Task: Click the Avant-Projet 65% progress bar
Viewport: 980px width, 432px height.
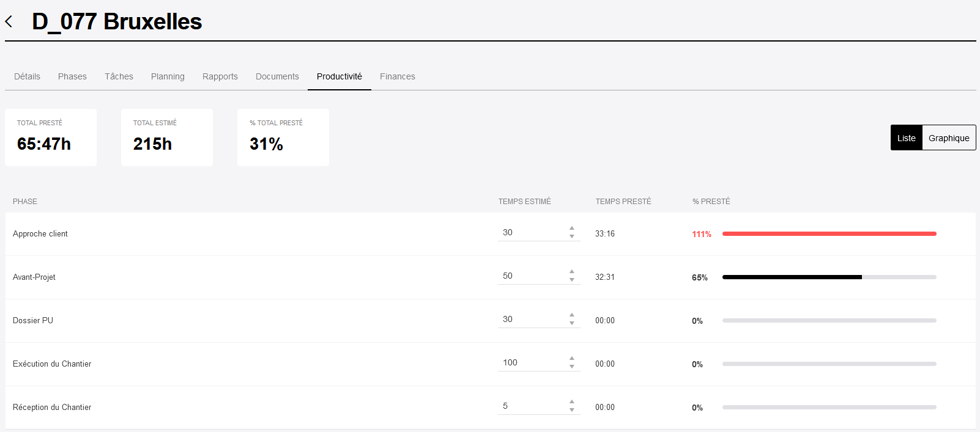Action: tap(829, 277)
